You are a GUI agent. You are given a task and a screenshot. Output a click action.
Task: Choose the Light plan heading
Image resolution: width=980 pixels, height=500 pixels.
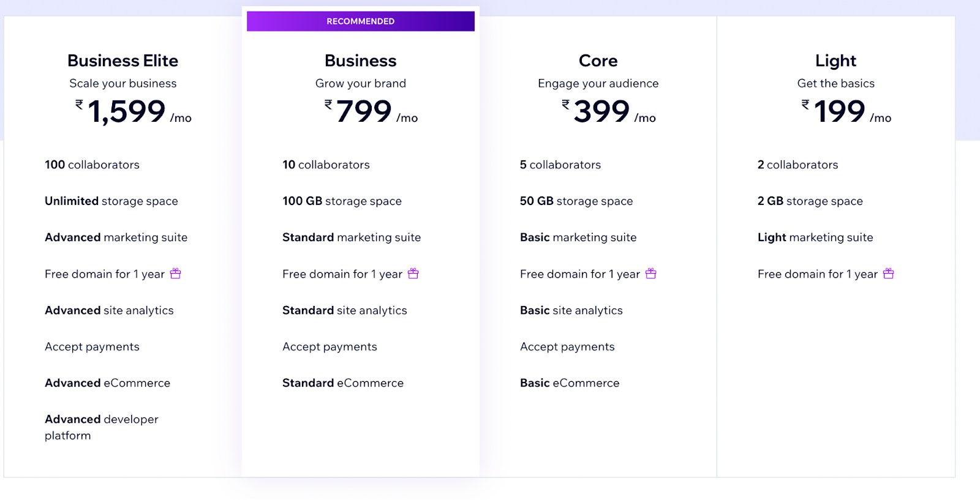(836, 61)
